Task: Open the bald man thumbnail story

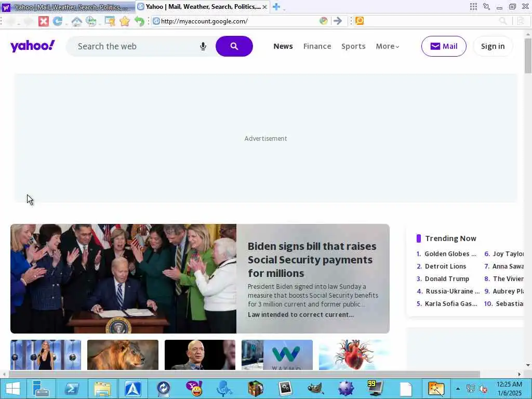Action: [200, 355]
